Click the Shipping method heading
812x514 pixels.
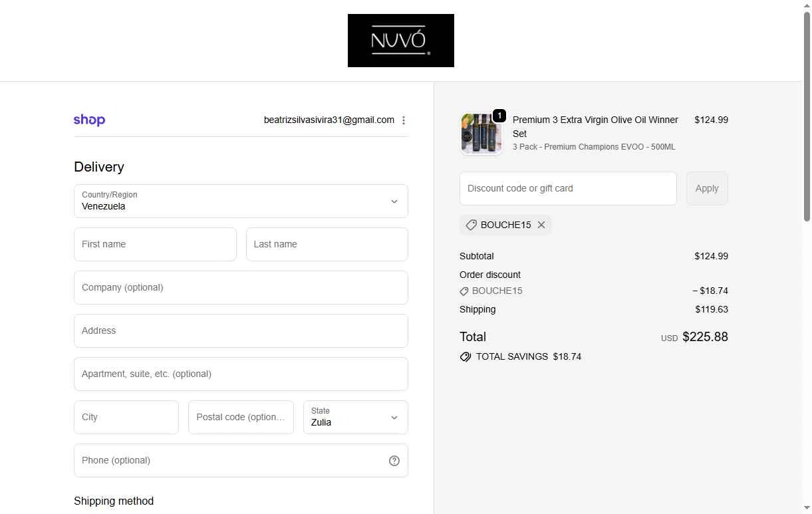114,501
